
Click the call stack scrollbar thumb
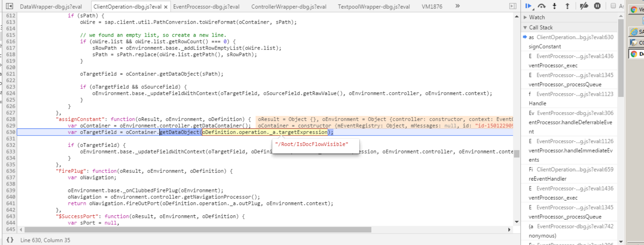[x=621, y=58]
